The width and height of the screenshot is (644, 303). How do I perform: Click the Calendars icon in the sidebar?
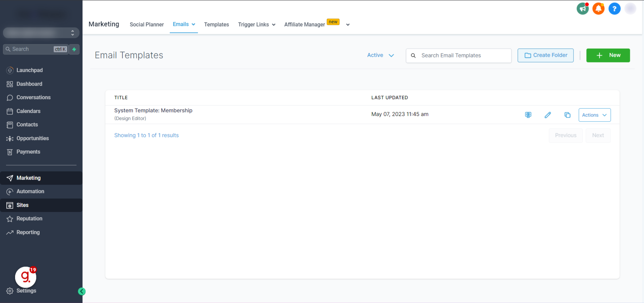click(x=10, y=111)
